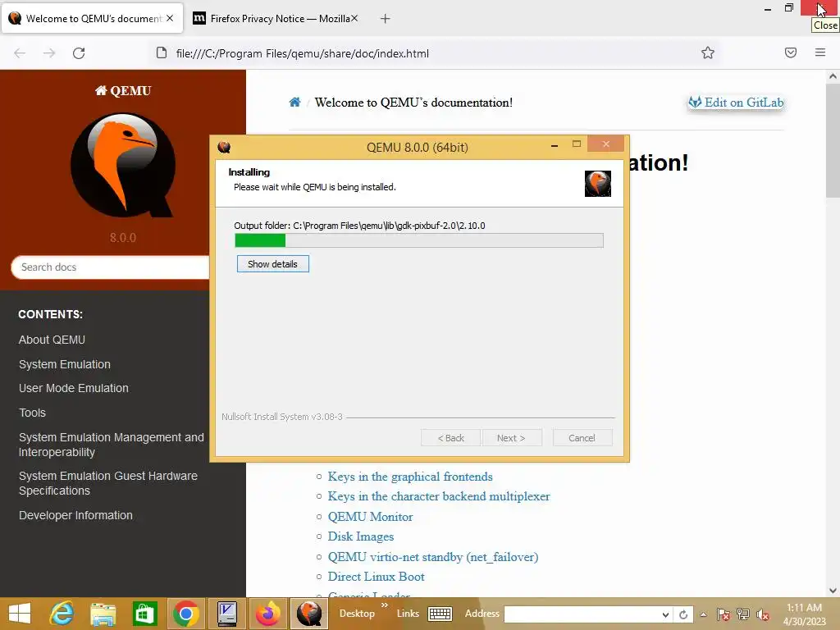Open the Pocket save icon

tap(791, 52)
